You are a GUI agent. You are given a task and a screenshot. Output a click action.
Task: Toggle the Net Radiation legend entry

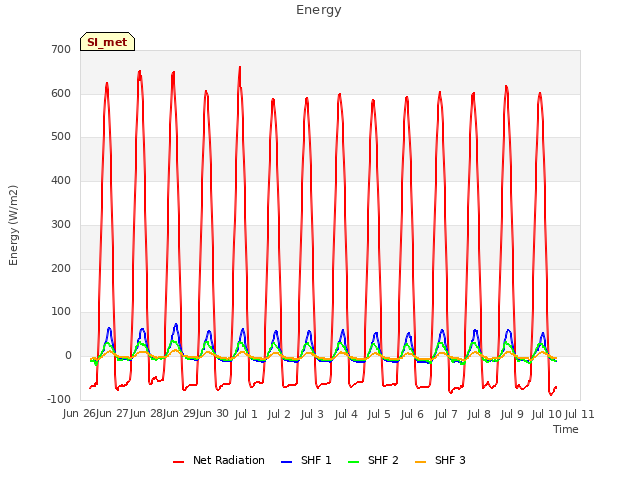pos(218,460)
